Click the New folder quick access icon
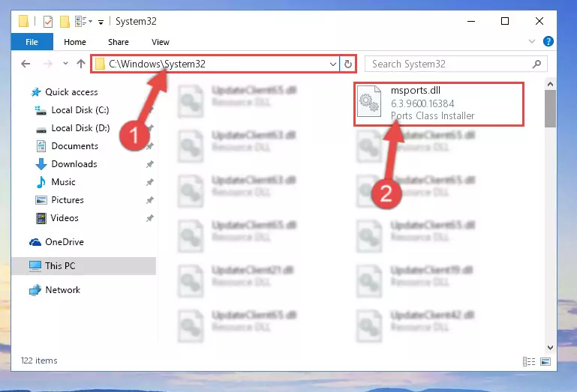 (x=65, y=22)
